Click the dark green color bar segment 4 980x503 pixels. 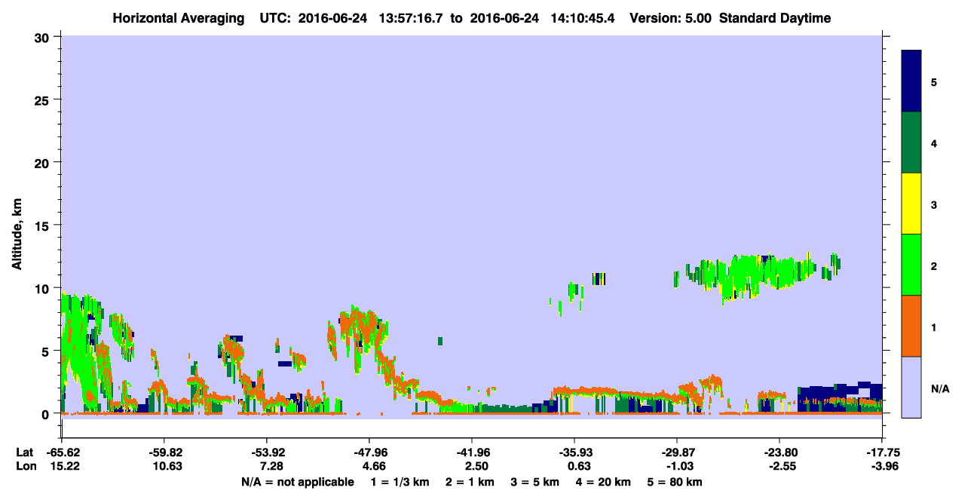click(x=911, y=143)
